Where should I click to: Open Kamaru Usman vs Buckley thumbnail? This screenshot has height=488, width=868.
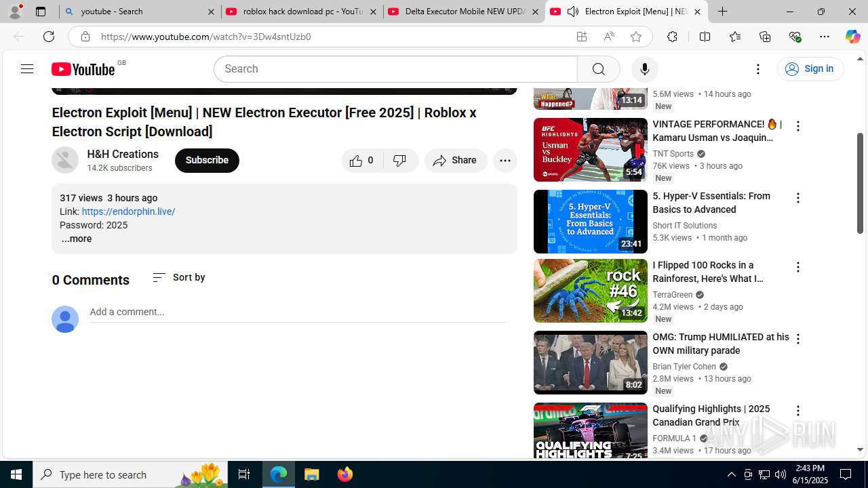point(591,150)
